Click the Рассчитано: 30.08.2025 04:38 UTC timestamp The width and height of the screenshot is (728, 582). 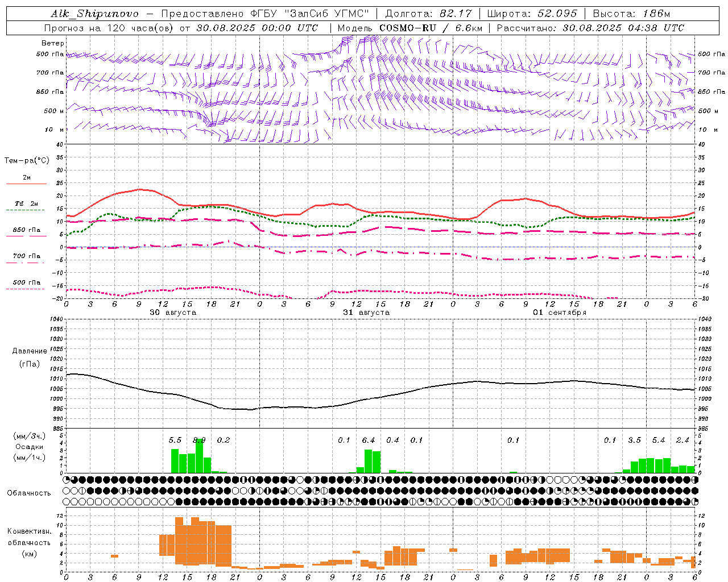tap(590, 28)
